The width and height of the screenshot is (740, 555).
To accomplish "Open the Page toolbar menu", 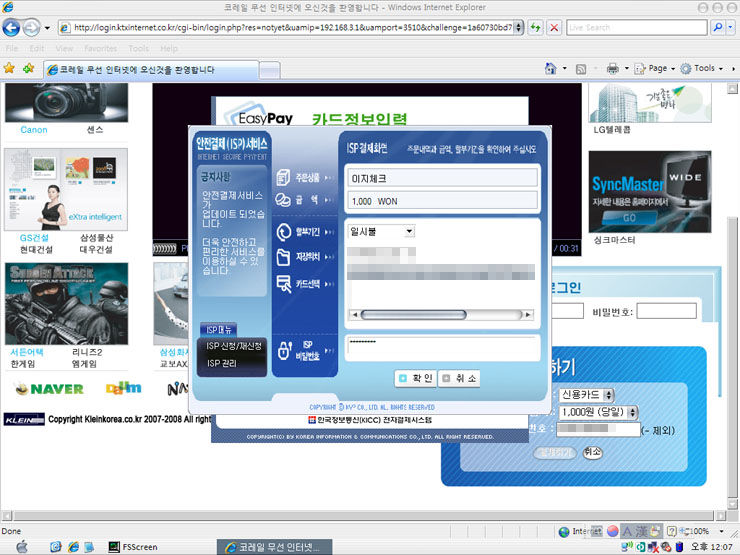I will pos(655,68).
